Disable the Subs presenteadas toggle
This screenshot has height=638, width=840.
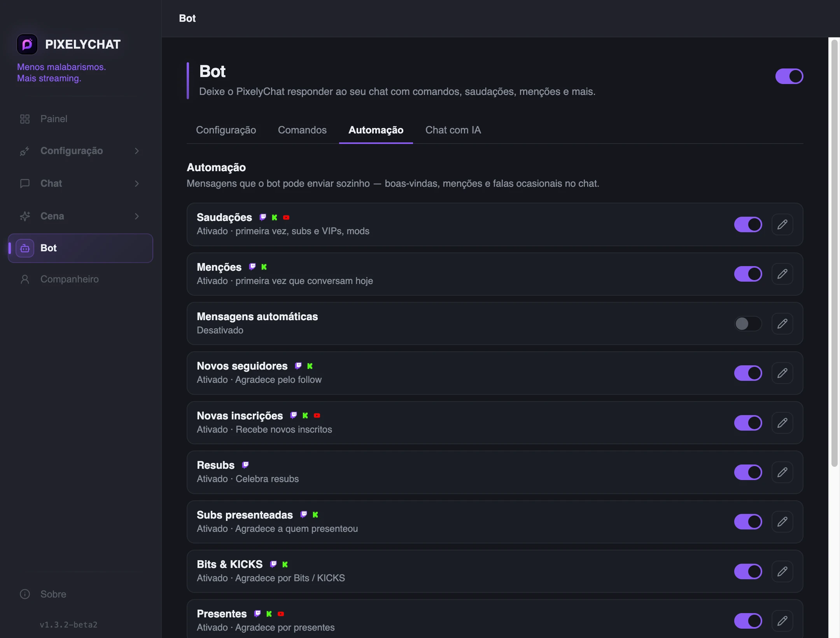748,522
